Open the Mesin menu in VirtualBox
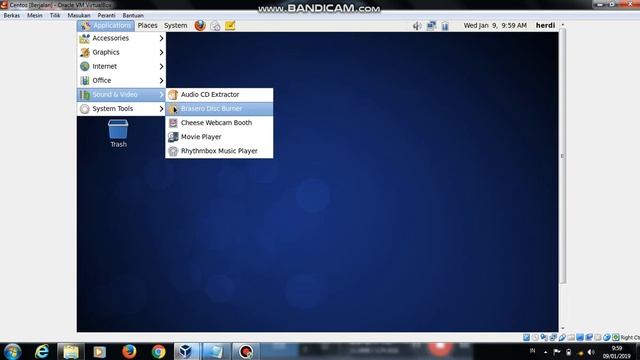The height and width of the screenshot is (360, 640). (35, 16)
